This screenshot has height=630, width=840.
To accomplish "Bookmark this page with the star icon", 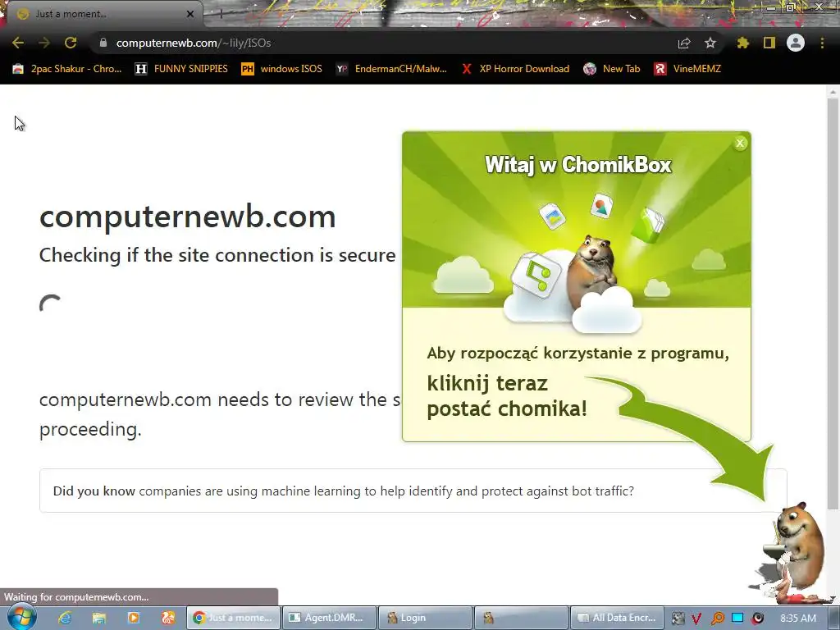I will click(x=710, y=43).
